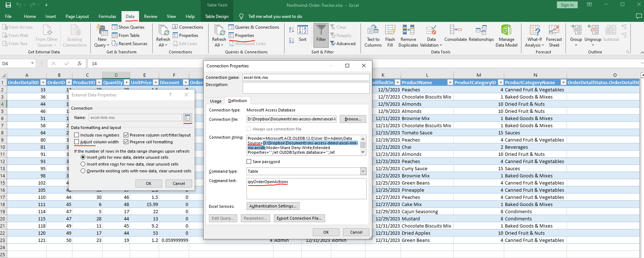Open Existing Connections
This screenshot has width=644, height=258.
75,36
